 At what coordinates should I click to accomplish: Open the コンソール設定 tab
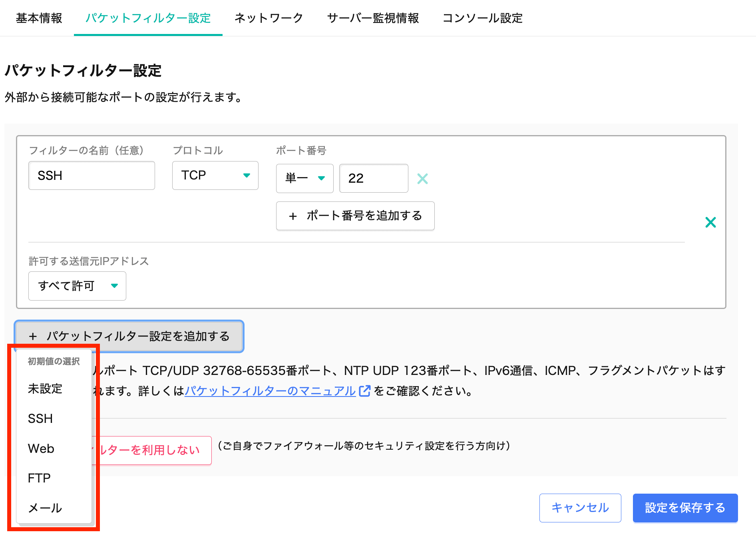click(x=482, y=18)
